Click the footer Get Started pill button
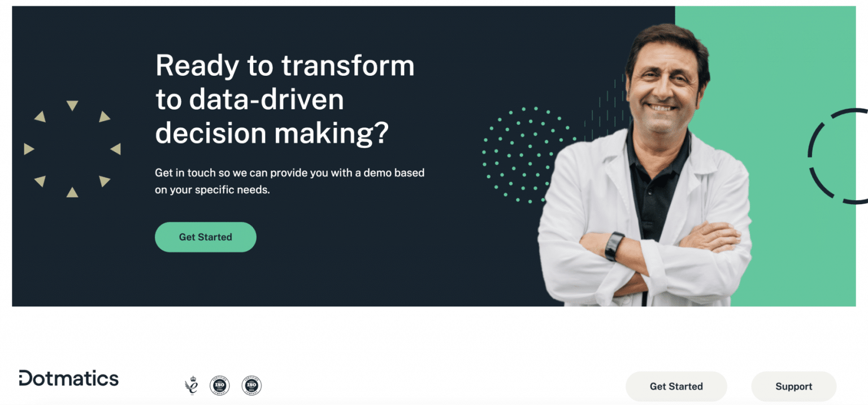This screenshot has width=868, height=405. click(676, 386)
